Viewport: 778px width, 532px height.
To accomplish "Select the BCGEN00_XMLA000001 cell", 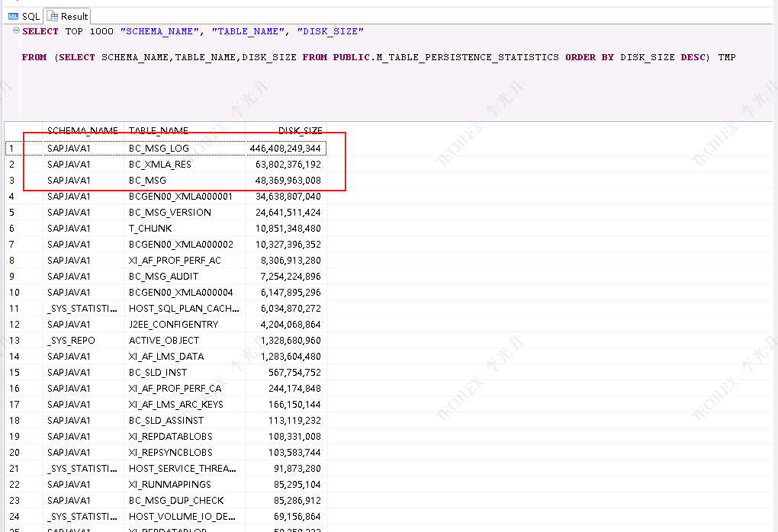I will [185, 197].
